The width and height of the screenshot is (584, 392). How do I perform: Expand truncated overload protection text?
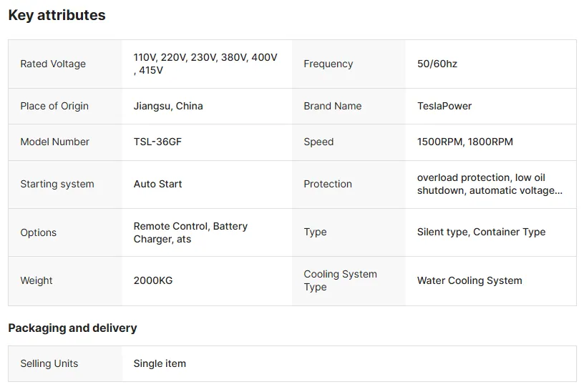(x=490, y=184)
